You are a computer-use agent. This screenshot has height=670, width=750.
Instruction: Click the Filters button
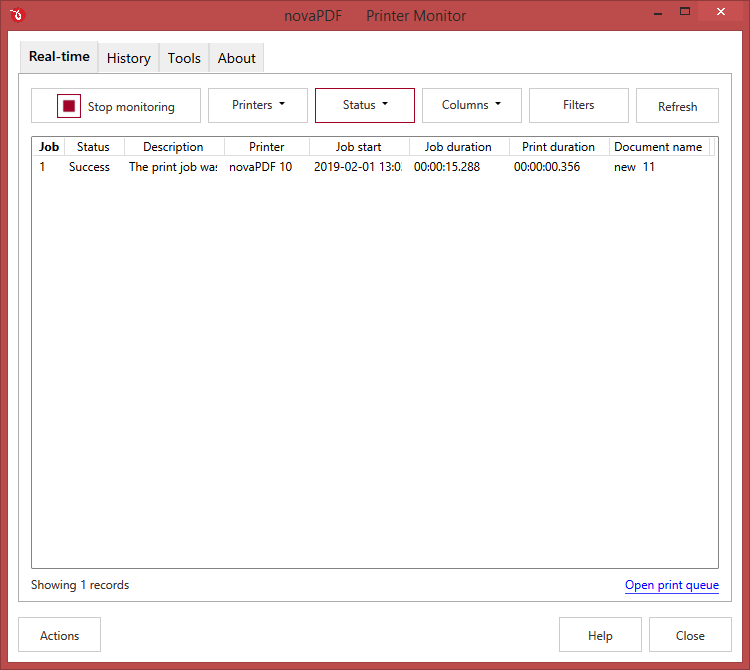pos(579,105)
